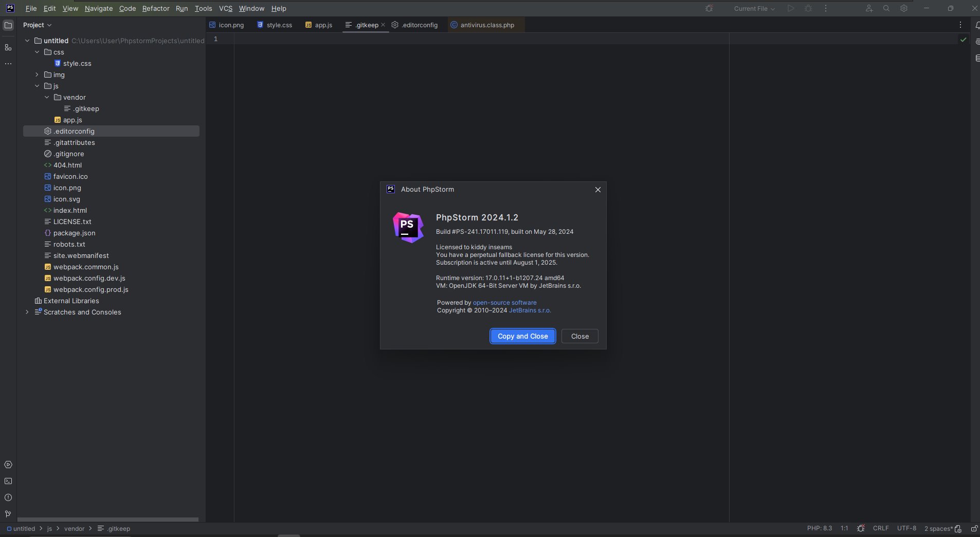Open the Project tool window icon
This screenshot has width=980, height=537.
pos(8,25)
